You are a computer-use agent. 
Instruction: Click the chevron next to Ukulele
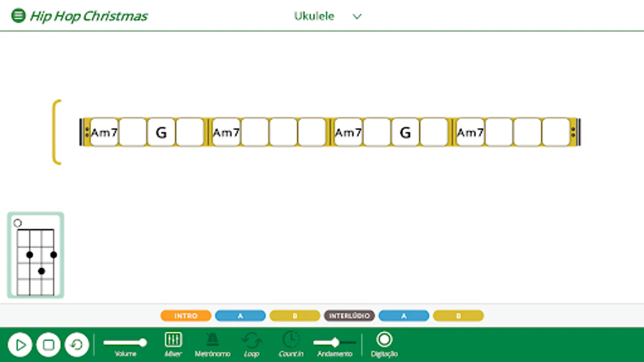coord(357,16)
